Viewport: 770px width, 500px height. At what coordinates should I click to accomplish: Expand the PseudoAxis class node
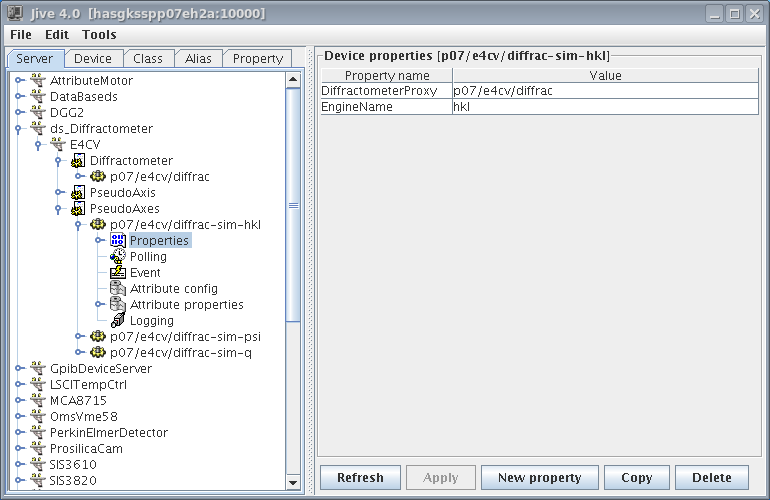tap(59, 192)
